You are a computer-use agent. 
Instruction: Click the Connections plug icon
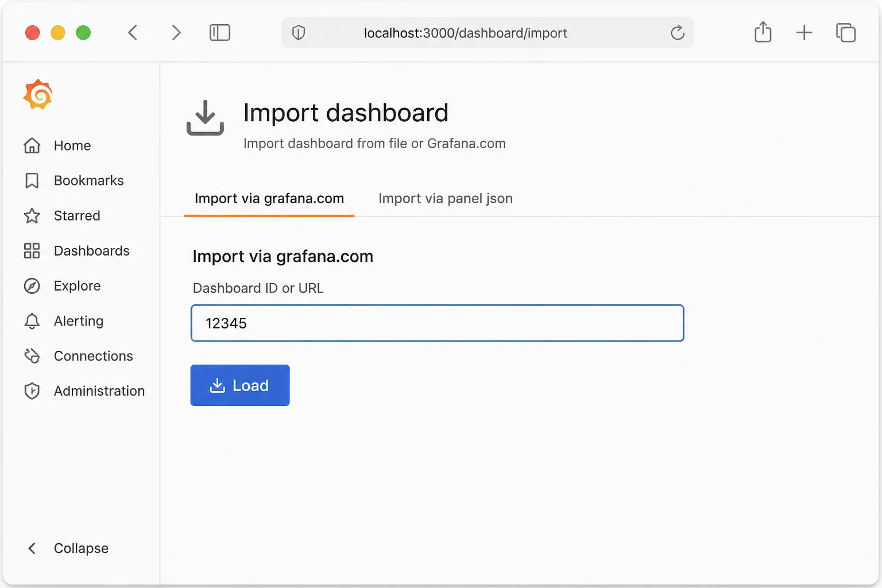tap(32, 356)
